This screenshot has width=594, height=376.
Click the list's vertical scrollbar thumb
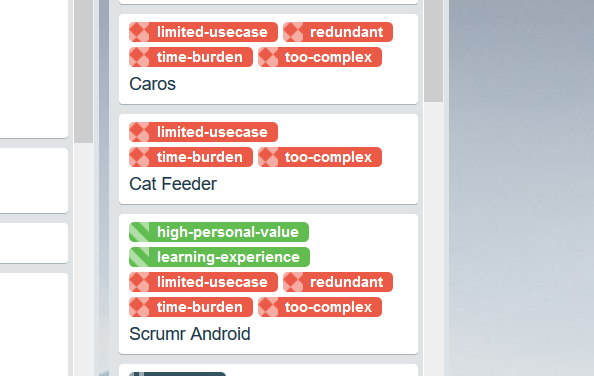click(433, 51)
